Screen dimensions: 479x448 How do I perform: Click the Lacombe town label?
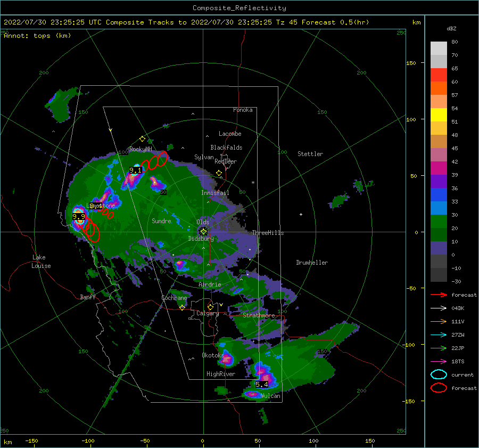point(230,134)
